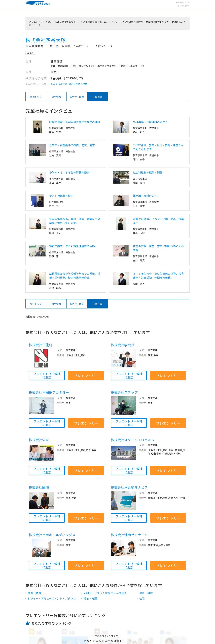Open interview 校舎の運営、低学年の算国と受験生の理科
Screen dimensions: 215x644
point(75,122)
